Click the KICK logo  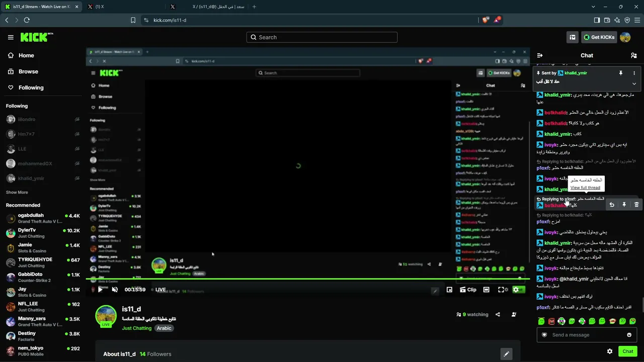pos(37,37)
